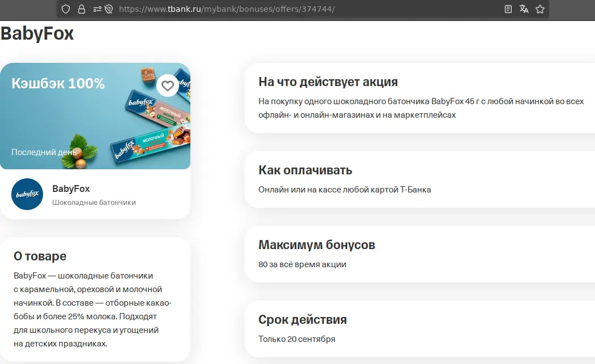Click the 'Кэшбэк 100%' banner title
595x364 pixels.
click(x=58, y=83)
